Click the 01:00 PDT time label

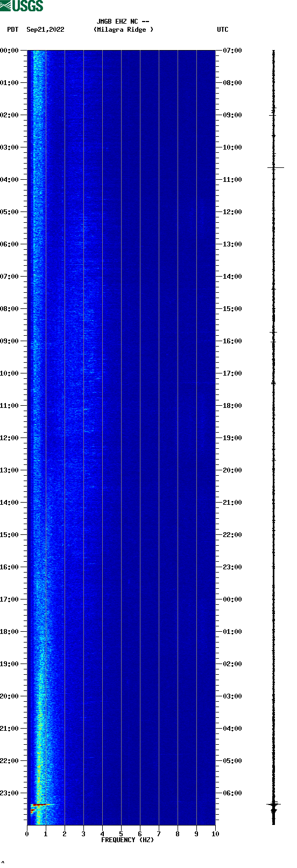pyautogui.click(x=9, y=83)
